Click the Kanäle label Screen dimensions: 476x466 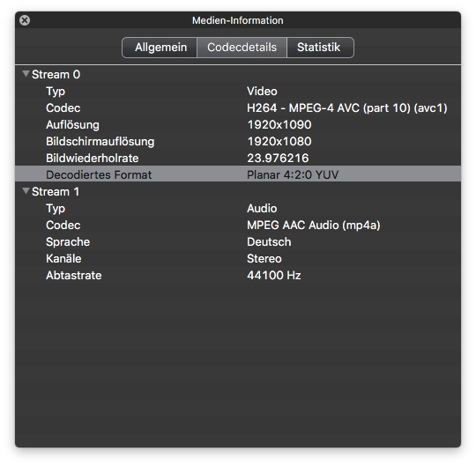tap(63, 258)
